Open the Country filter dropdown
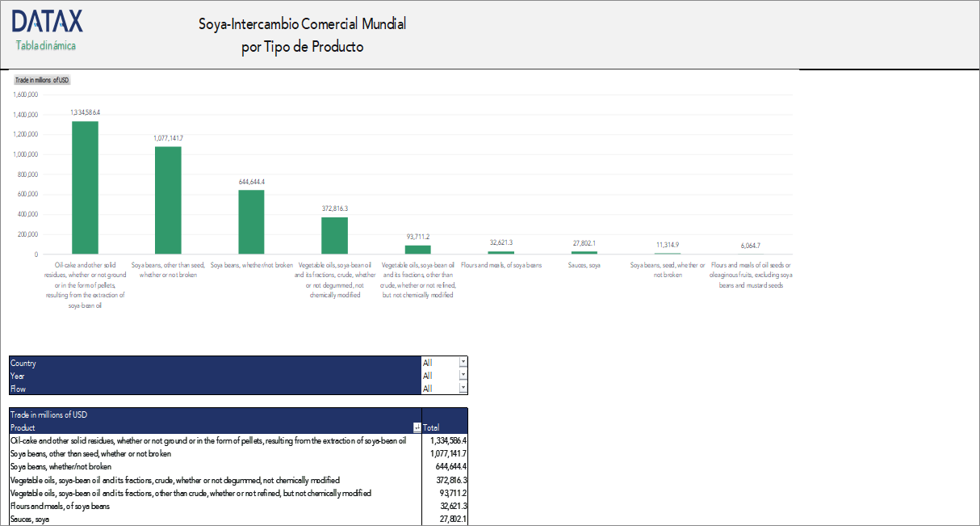This screenshot has height=526, width=980. pos(463,363)
